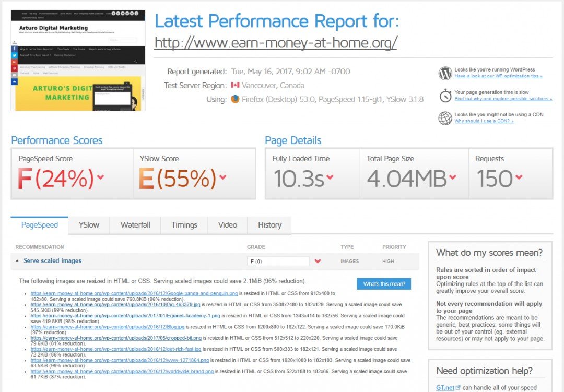This screenshot has width=564, height=392.
Task: Open the Timings tab
Action: click(184, 225)
